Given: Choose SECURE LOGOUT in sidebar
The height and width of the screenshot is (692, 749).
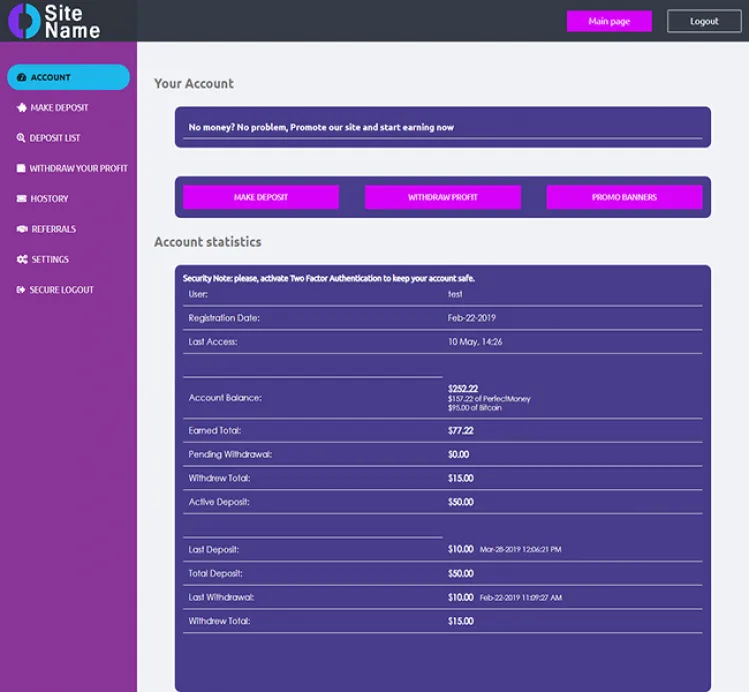Looking at the screenshot, I should (62, 290).
